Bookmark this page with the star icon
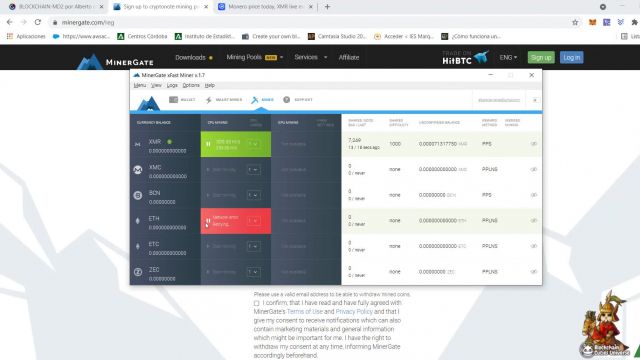This screenshot has height=360, width=640. click(575, 22)
